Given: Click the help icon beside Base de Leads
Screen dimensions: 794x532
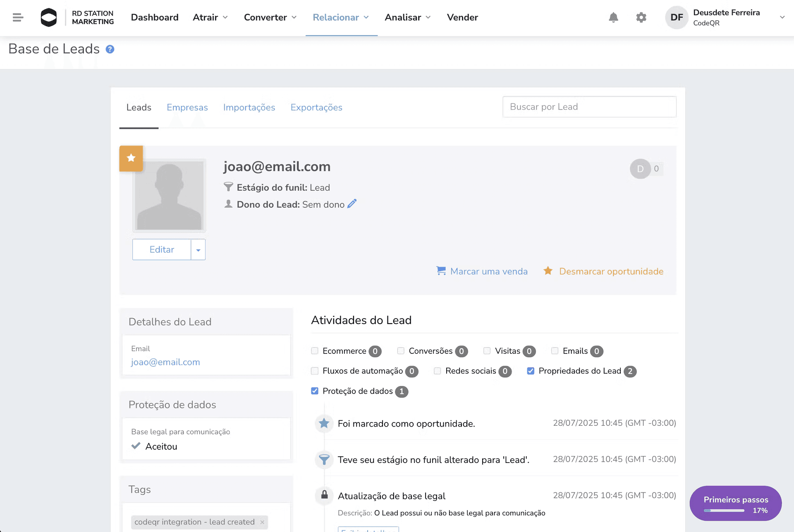Looking at the screenshot, I should pyautogui.click(x=110, y=49).
